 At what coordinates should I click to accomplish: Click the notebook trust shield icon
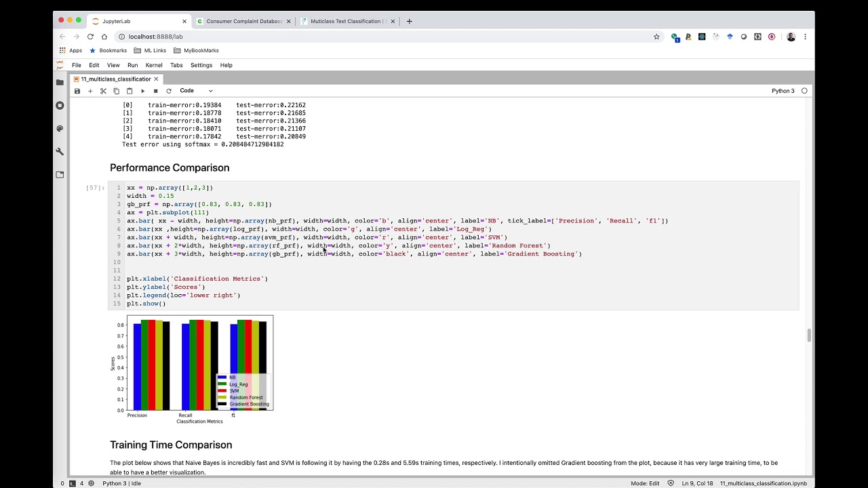click(671, 483)
